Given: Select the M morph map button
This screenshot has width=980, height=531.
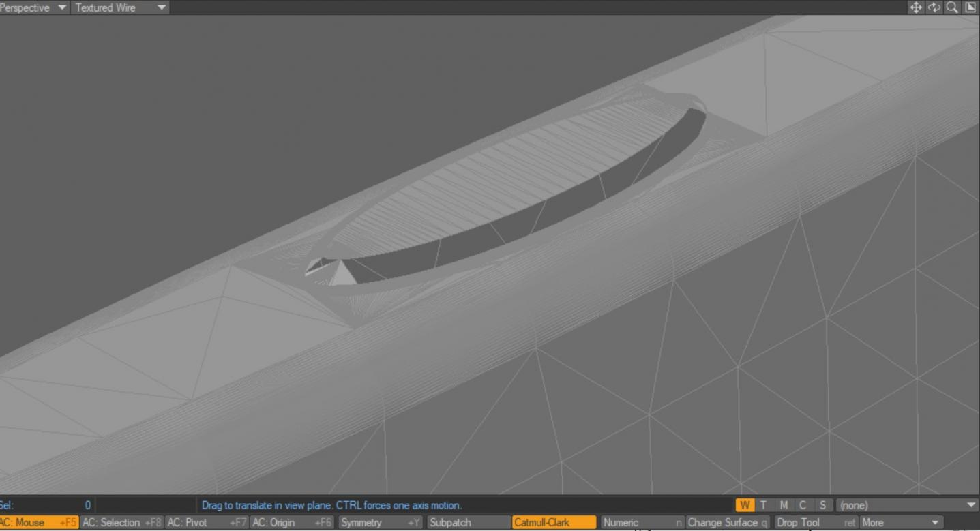Looking at the screenshot, I should pyautogui.click(x=784, y=505).
